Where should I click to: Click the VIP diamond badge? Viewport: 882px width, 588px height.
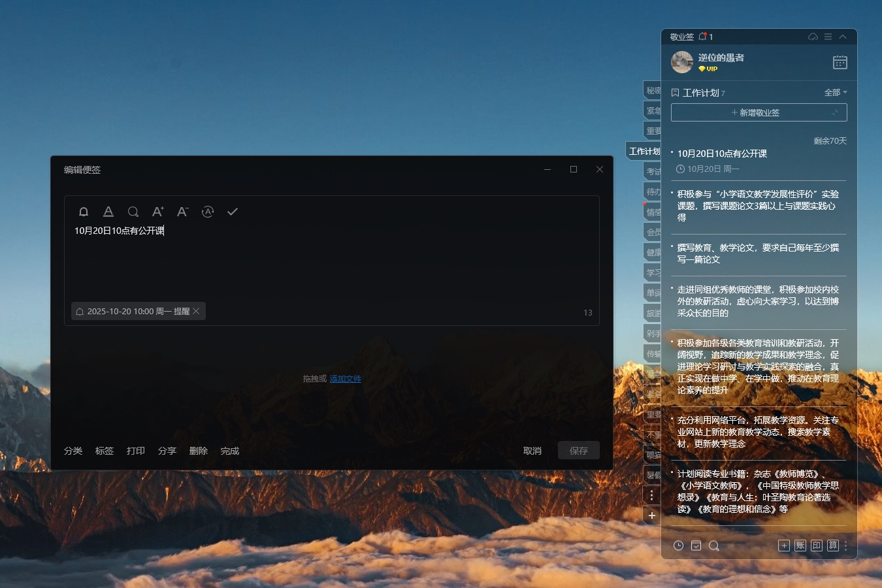708,69
